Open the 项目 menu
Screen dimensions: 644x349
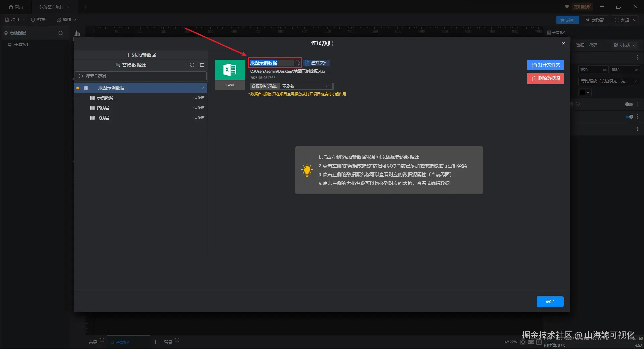tap(15, 20)
